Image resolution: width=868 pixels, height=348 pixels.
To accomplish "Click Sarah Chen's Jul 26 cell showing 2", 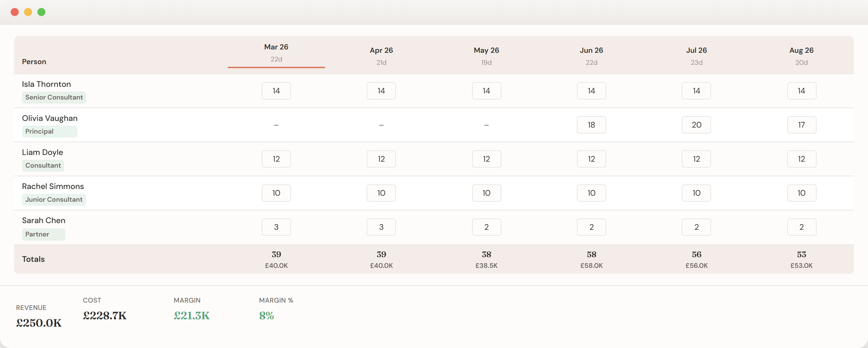I will (x=696, y=227).
